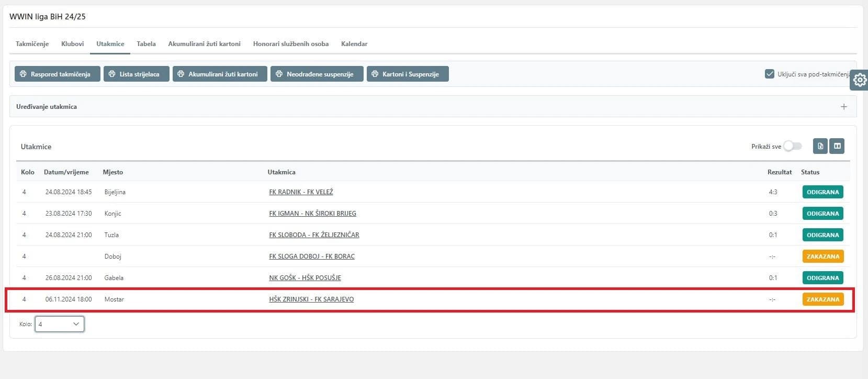Viewport: 868px width, 379px height.
Task: Click ODIGRANA status of NK GOŠK match
Action: point(822,278)
